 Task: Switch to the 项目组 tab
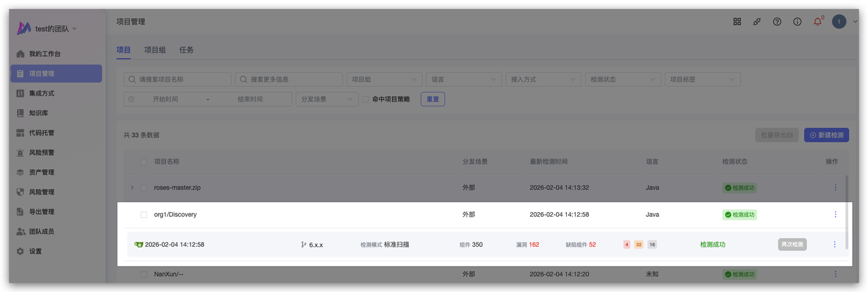155,50
